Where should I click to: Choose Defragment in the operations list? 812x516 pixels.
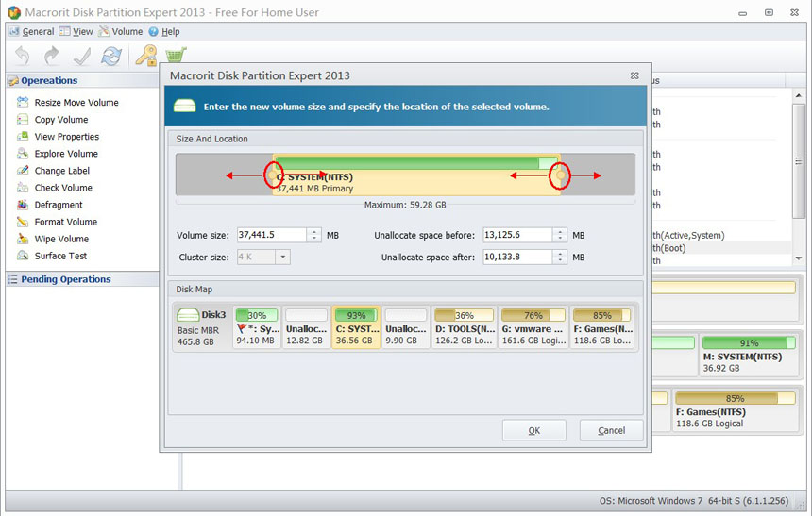coord(59,205)
